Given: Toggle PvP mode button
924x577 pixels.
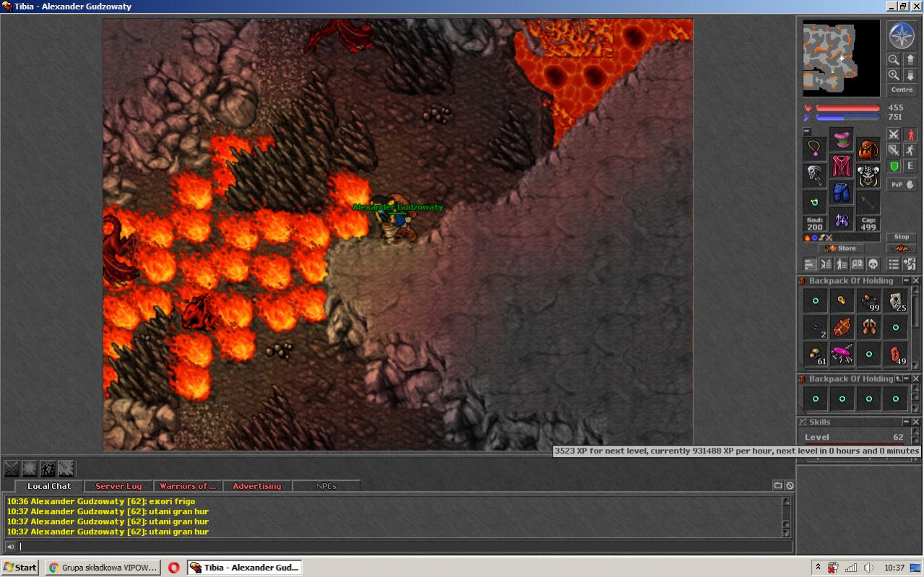Looking at the screenshot, I should (x=902, y=185).
